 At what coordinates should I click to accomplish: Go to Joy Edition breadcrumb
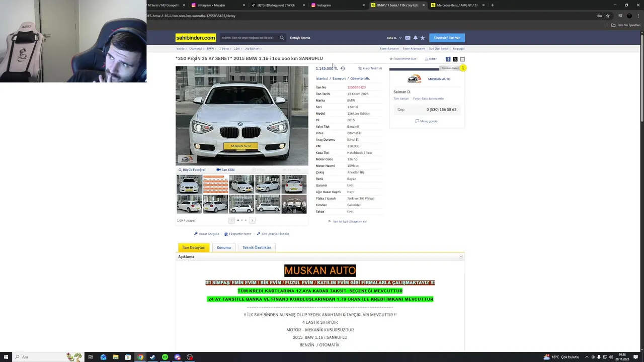pyautogui.click(x=252, y=49)
